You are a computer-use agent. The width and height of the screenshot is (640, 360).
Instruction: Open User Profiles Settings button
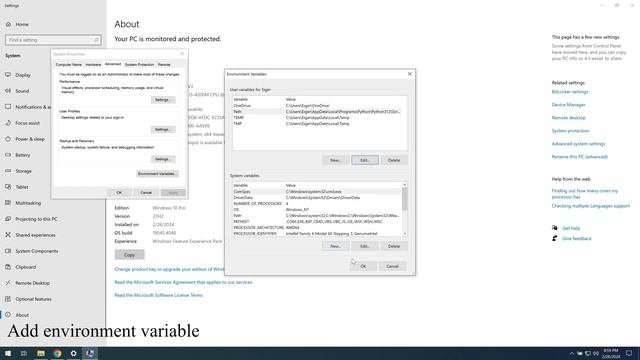pos(163,129)
